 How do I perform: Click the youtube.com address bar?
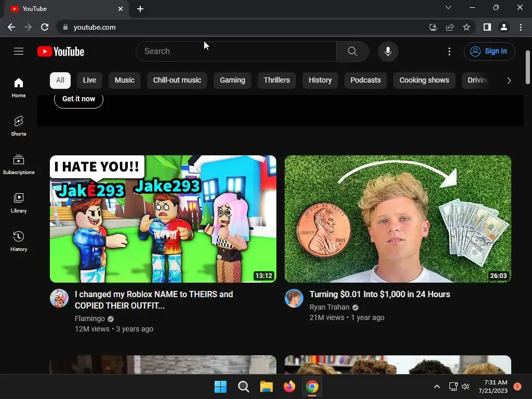[237, 27]
